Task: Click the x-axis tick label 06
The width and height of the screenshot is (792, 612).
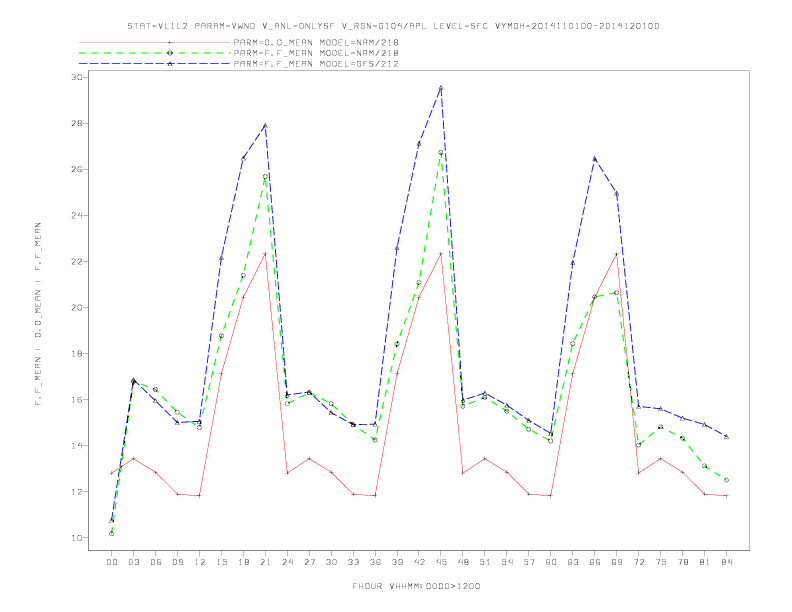Action: coord(156,562)
